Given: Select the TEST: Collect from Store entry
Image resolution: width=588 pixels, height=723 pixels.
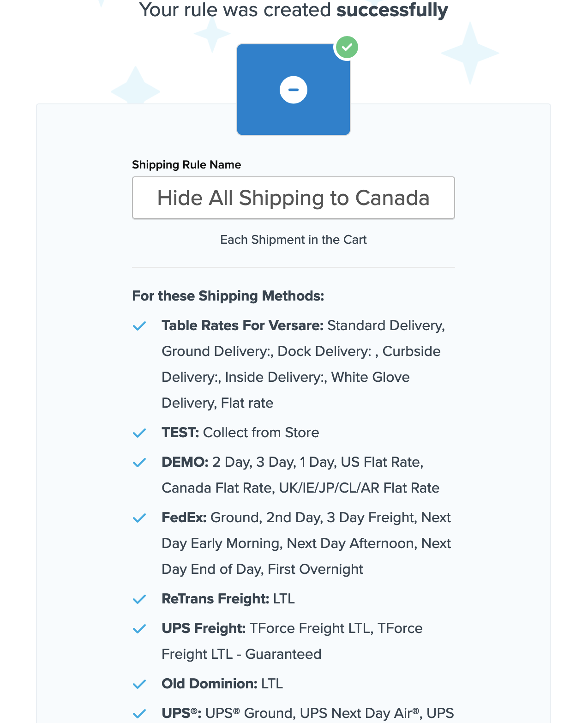Looking at the screenshot, I should 240,433.
